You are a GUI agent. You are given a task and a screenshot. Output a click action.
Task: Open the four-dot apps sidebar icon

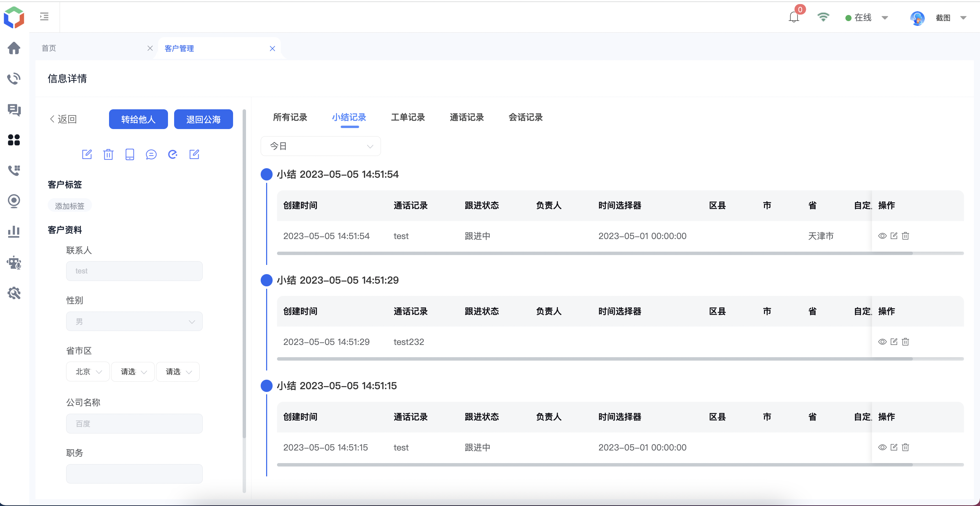tap(14, 140)
